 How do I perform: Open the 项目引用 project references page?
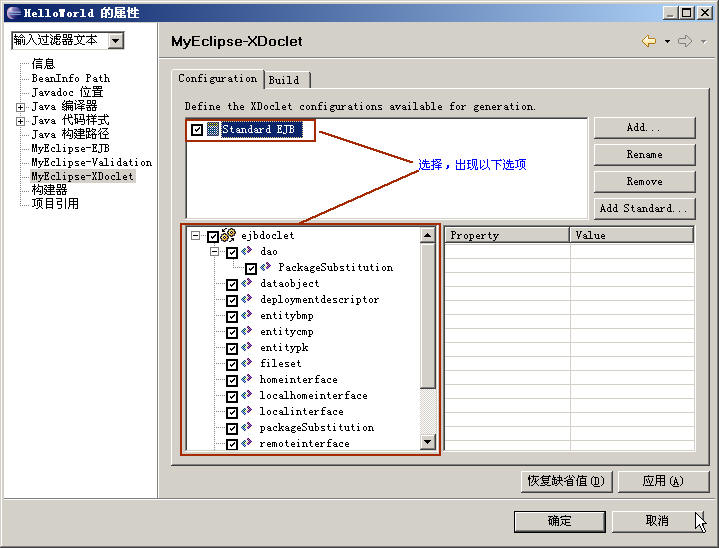click(x=55, y=204)
